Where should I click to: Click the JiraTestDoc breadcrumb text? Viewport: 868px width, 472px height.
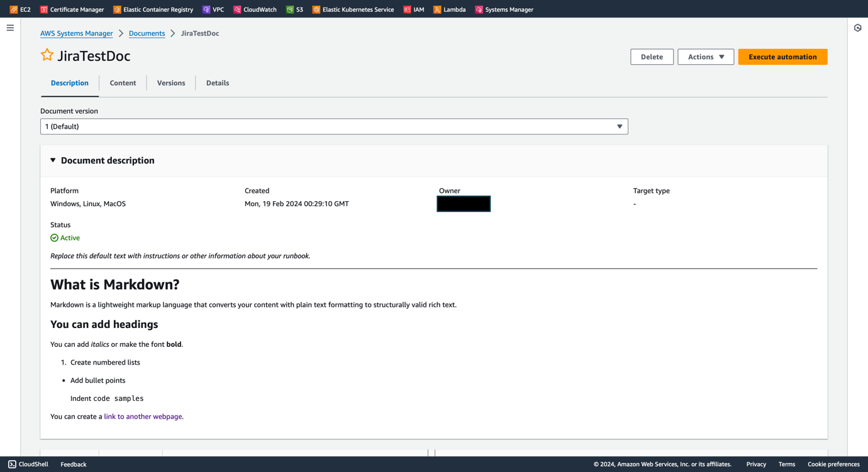[x=200, y=33]
